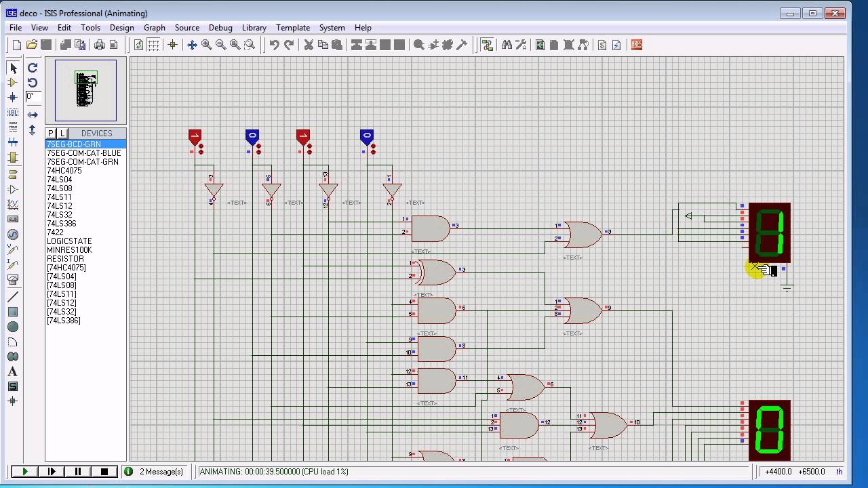868x488 pixels.
Task: Open the Debug menu
Action: coord(220,28)
